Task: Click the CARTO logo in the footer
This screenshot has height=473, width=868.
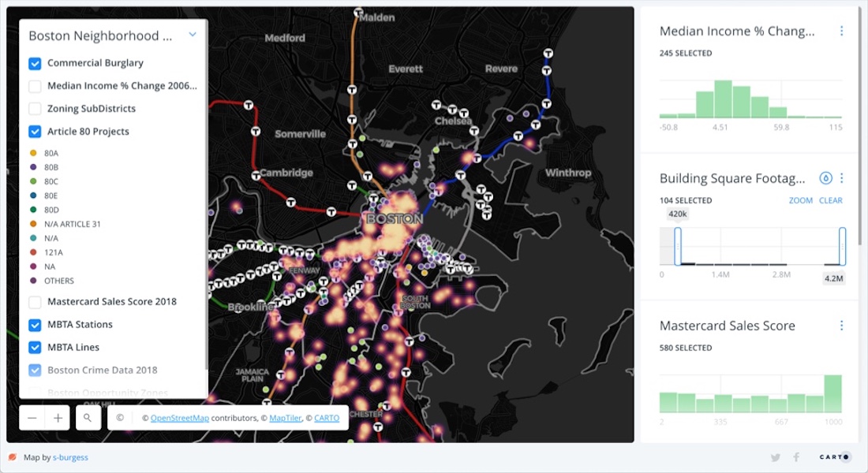Action: click(x=833, y=457)
